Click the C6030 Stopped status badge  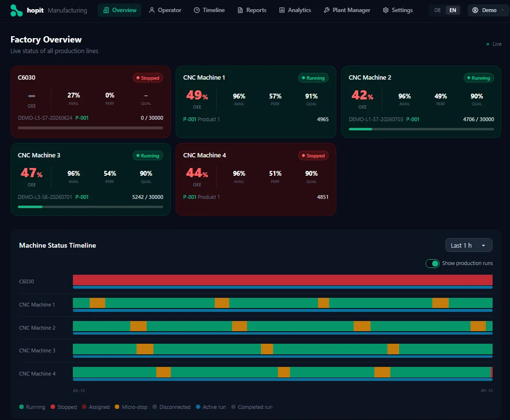pyautogui.click(x=148, y=78)
